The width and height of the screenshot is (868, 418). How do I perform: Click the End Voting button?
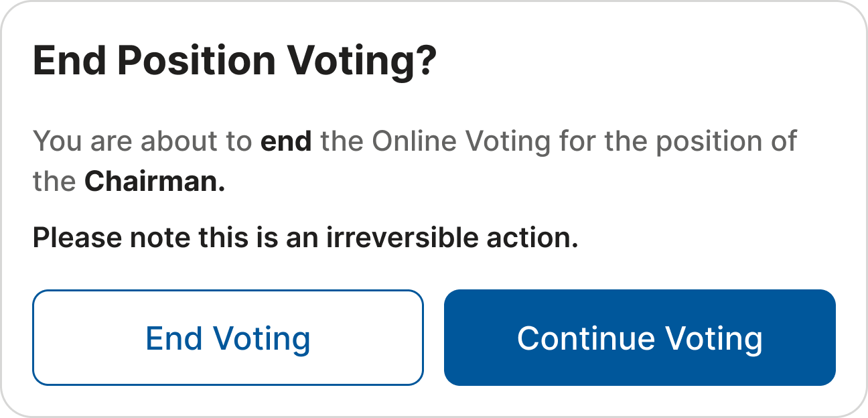228,338
